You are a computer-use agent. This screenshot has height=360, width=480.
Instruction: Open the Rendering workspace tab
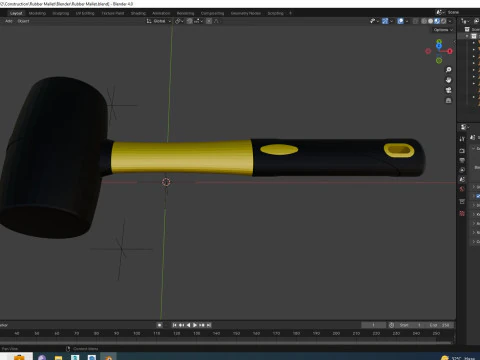[185, 13]
